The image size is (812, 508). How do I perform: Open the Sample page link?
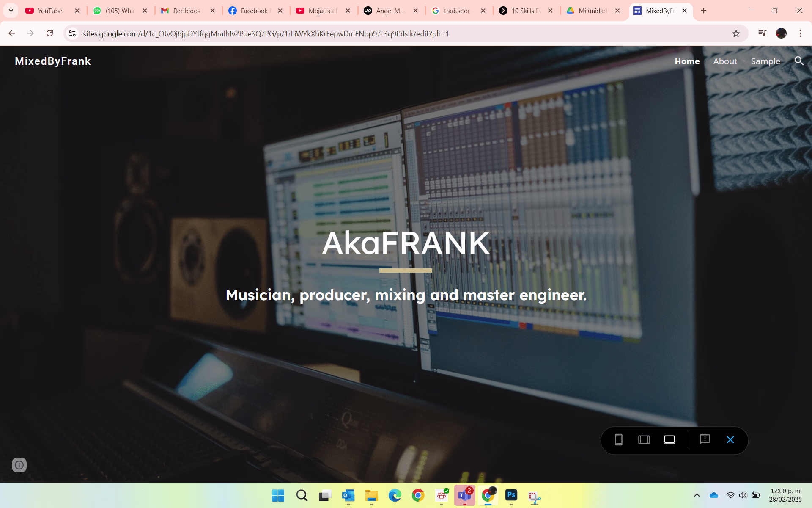[765, 61]
